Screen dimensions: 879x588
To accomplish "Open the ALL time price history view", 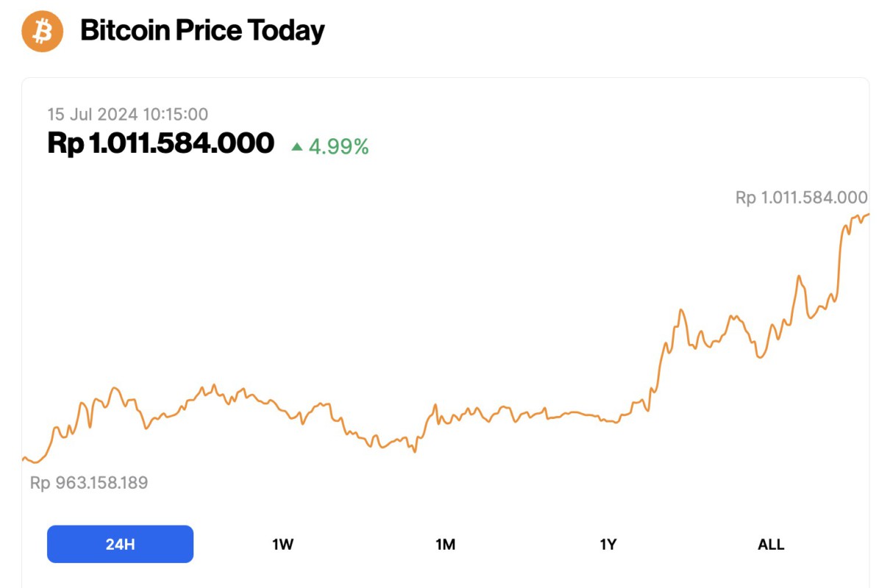I will pos(770,544).
